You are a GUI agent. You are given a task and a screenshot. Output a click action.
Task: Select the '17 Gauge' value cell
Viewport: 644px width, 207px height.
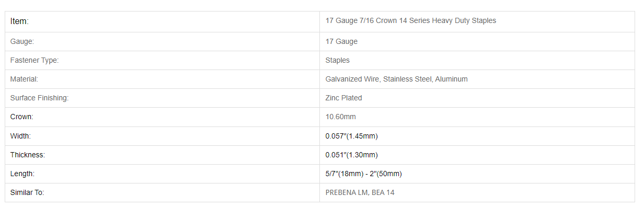[x=342, y=41]
